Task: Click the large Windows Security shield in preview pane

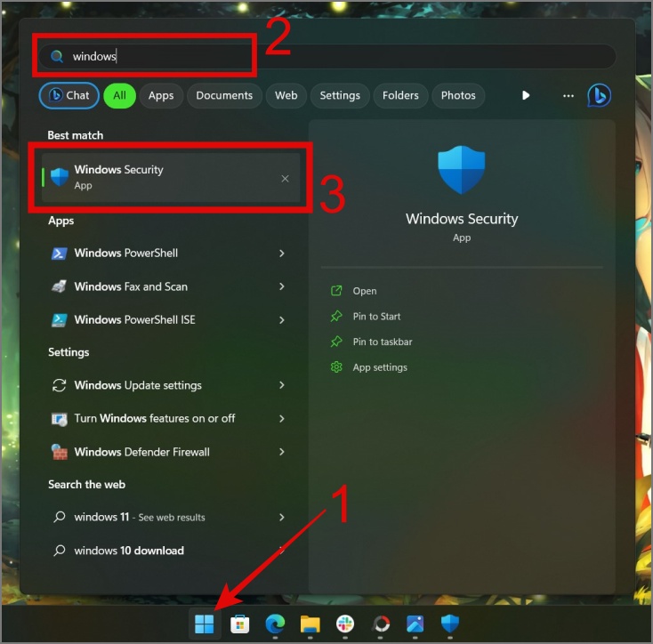Action: (x=462, y=170)
